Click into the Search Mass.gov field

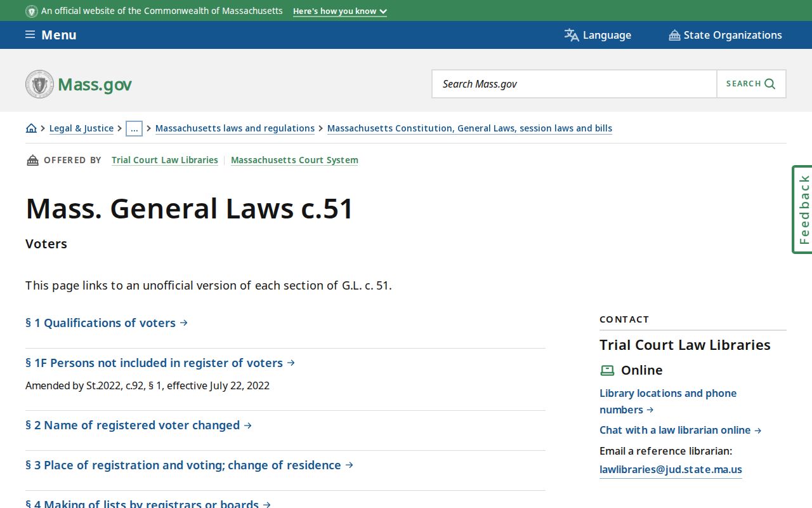point(574,84)
